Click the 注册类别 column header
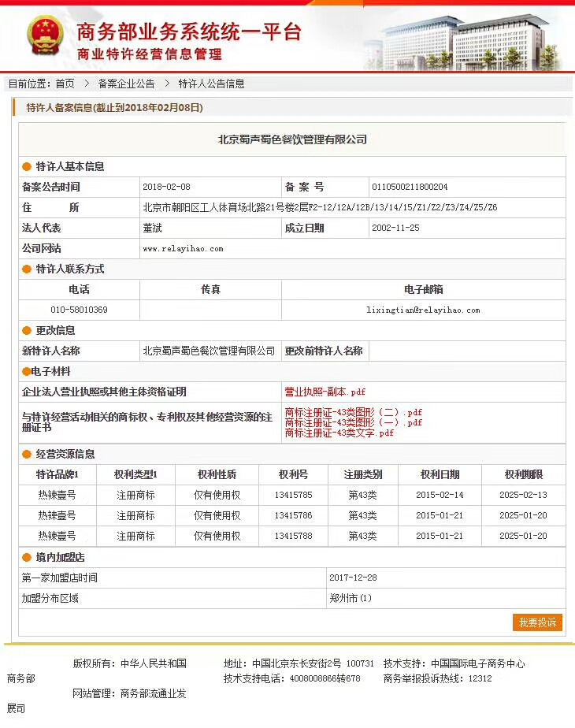The image size is (575, 728). [x=363, y=474]
